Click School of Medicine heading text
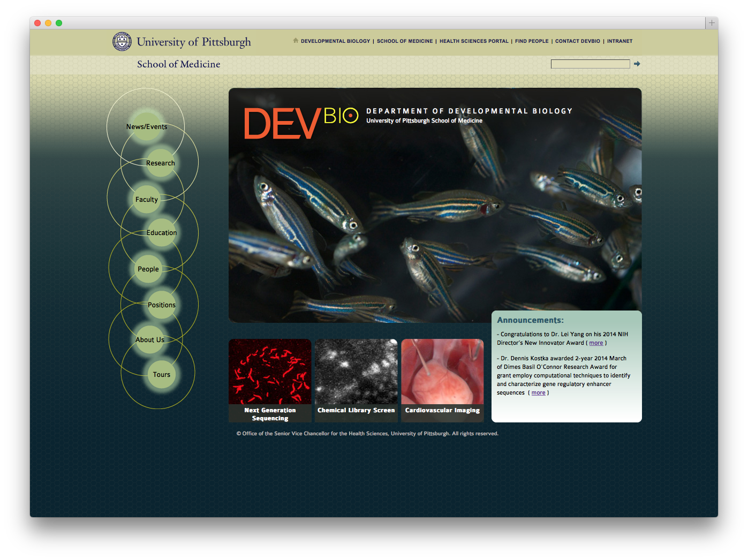 click(x=178, y=64)
